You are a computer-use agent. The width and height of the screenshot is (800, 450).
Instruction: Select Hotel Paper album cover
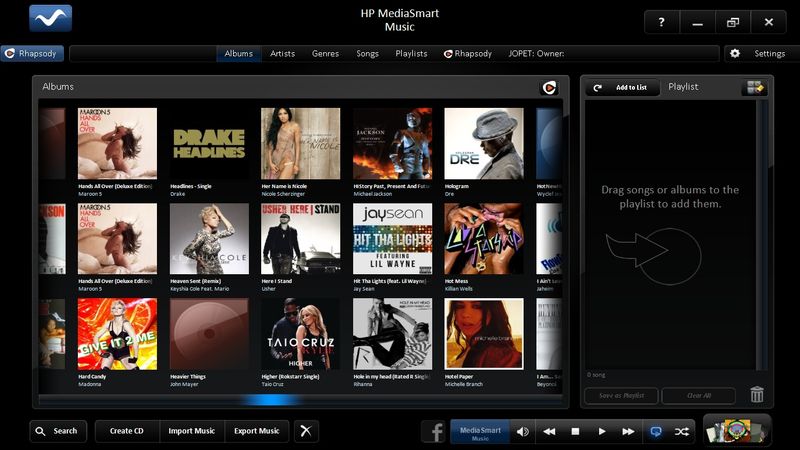pyautogui.click(x=484, y=334)
